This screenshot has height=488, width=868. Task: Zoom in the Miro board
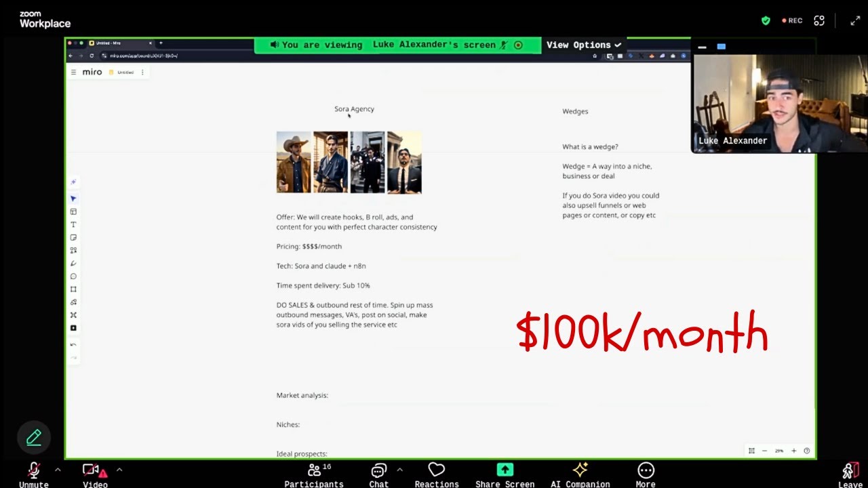coord(793,451)
